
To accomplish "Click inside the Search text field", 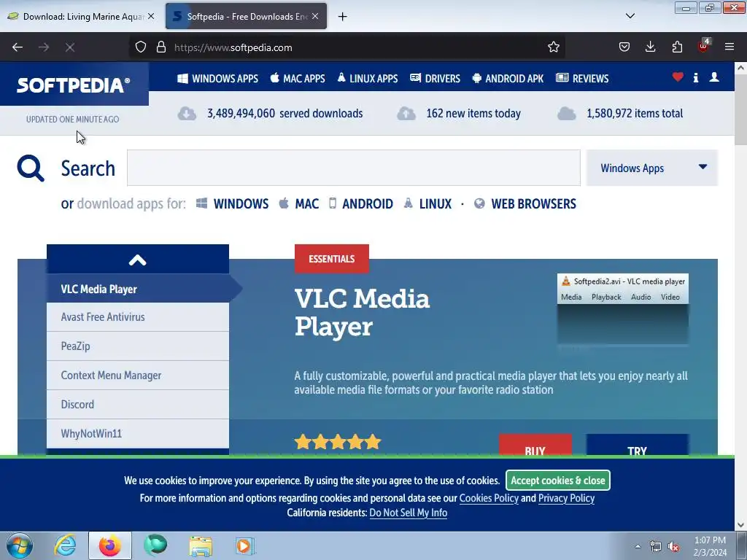I will point(354,168).
